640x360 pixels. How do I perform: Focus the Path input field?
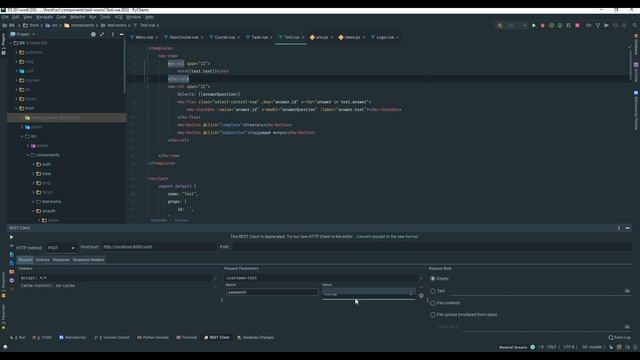pos(432,247)
